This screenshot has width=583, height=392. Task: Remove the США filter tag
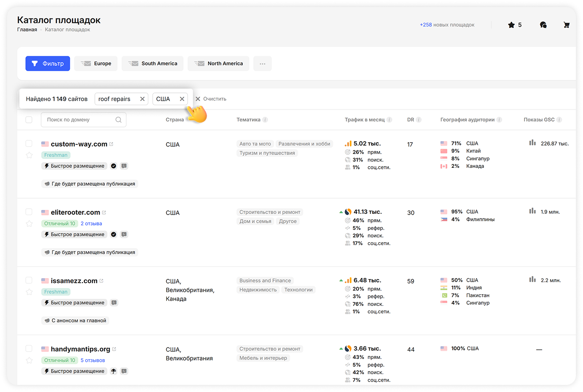182,99
